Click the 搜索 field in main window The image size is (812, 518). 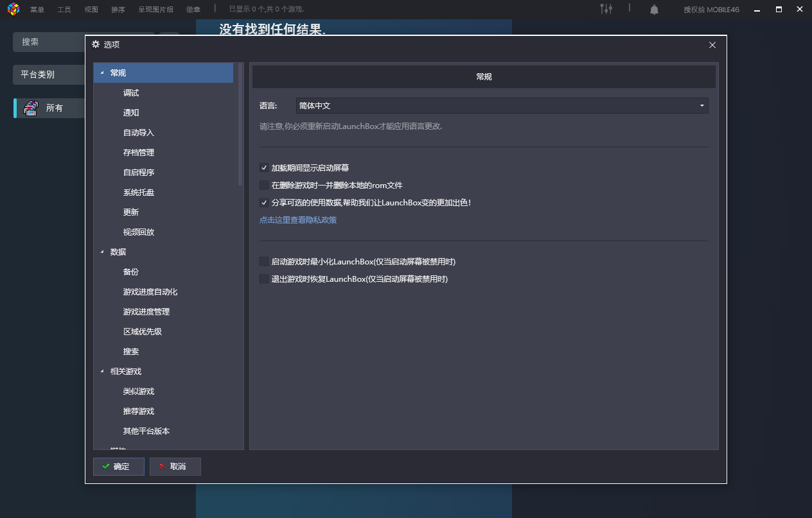click(x=49, y=42)
